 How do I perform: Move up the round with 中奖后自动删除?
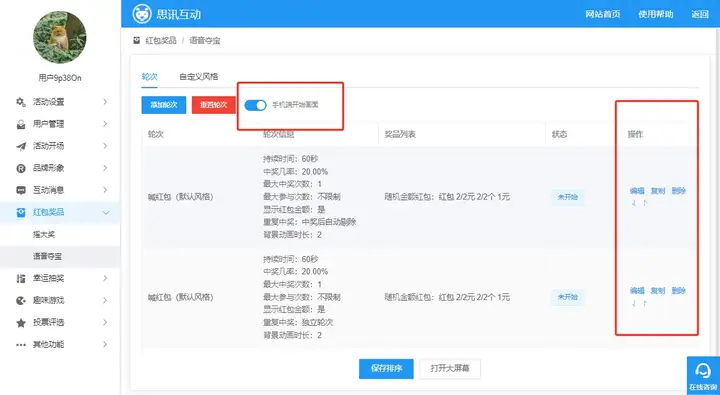click(x=645, y=203)
